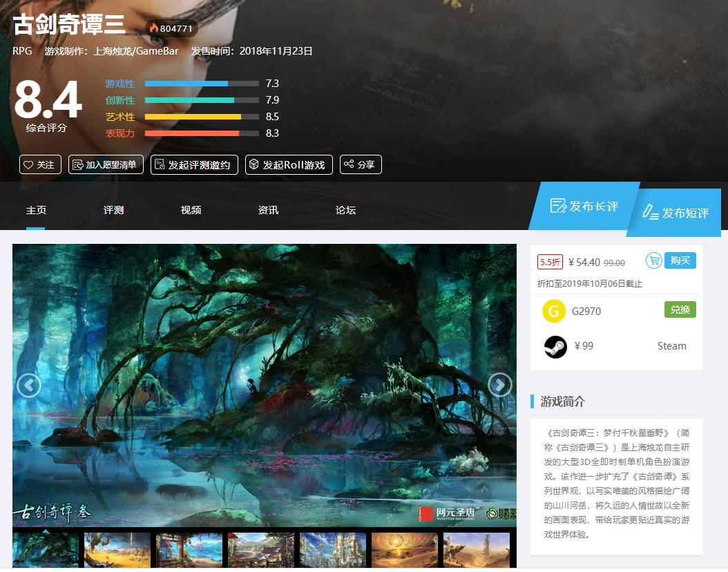Screen dimensions: 728x572
Task: Click the heart icon to 关注 the game
Action: point(29,164)
